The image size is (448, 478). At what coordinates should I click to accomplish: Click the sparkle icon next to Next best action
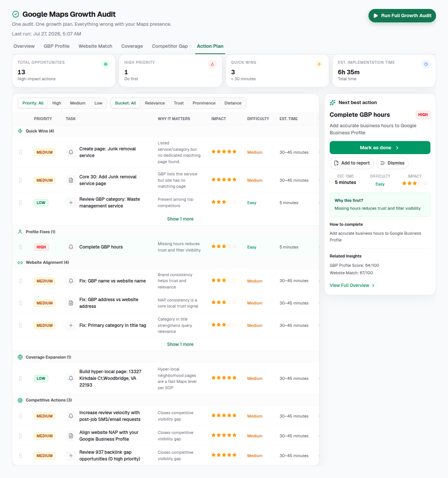point(333,103)
